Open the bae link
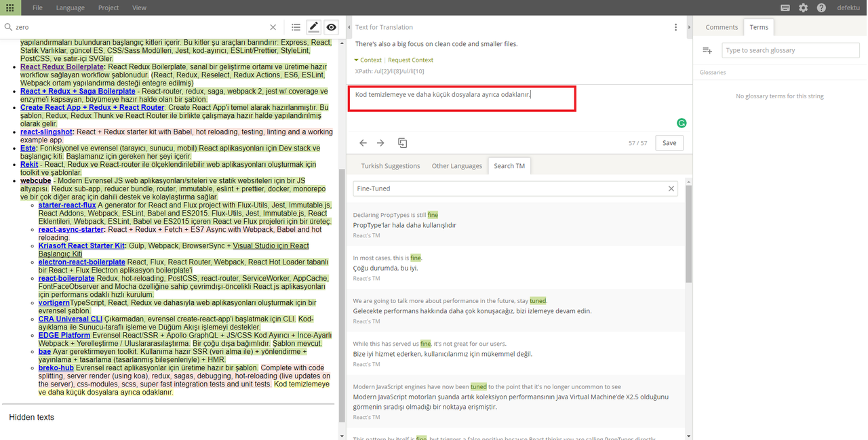Screen dimensions: 868x440 [x=45, y=352]
